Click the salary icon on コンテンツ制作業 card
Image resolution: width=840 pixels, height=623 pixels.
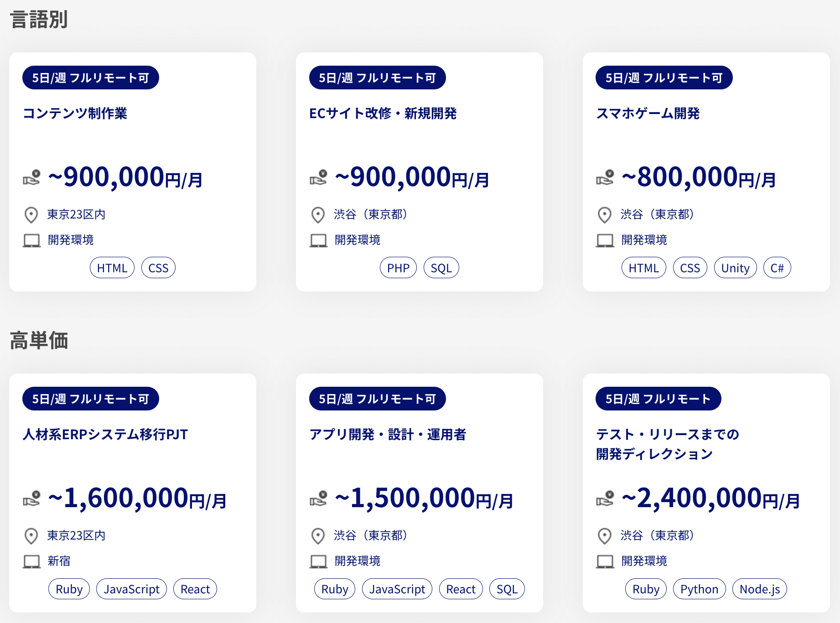click(31, 177)
